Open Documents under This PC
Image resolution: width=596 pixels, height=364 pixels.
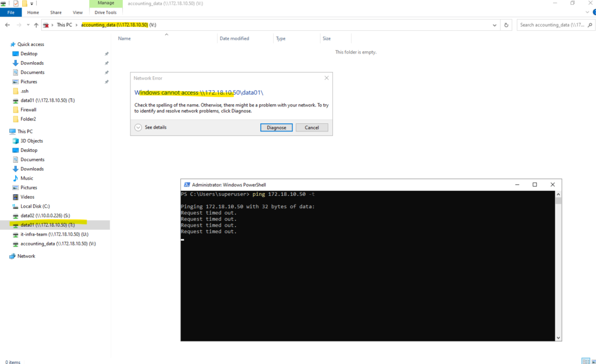[x=33, y=159]
